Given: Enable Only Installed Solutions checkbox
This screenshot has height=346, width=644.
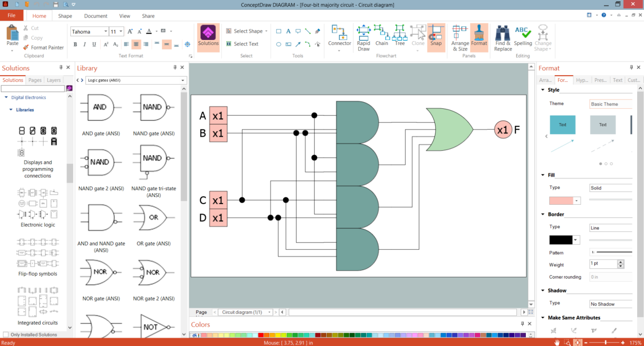Looking at the screenshot, I should pos(6,335).
